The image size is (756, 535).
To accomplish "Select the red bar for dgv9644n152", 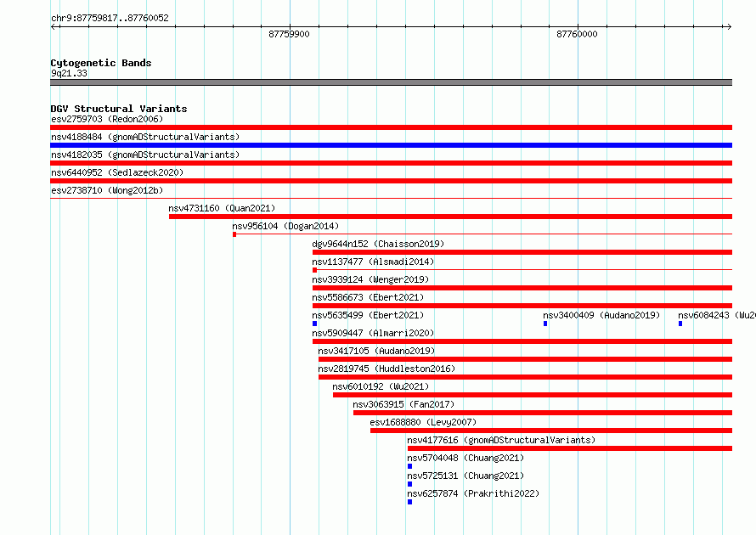I will point(522,252).
